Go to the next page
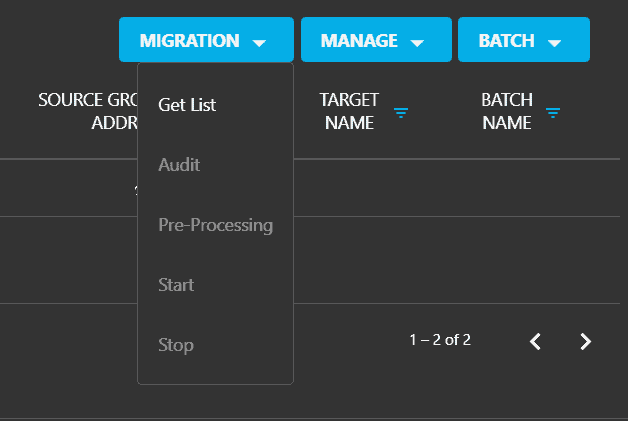Viewport: 628px width, 421px height. coord(586,341)
